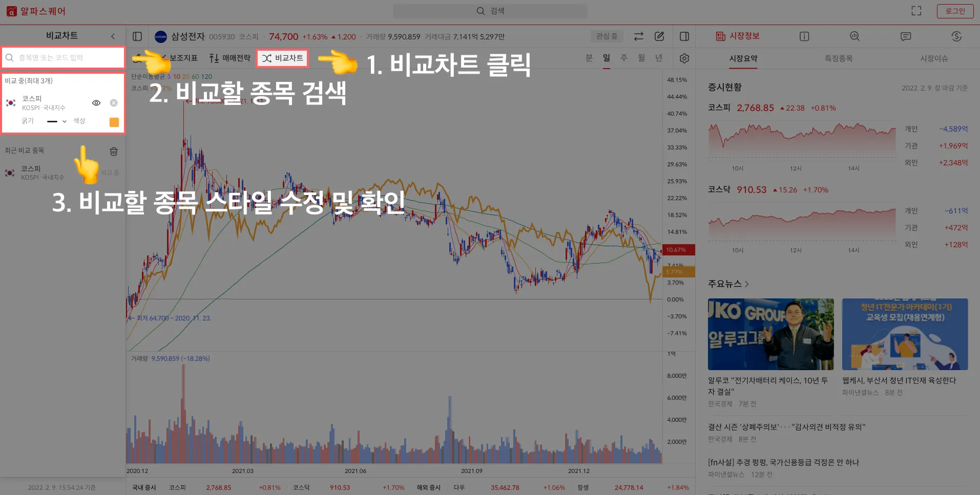Click the 종목명 또는 코드 입력 field

pos(64,58)
